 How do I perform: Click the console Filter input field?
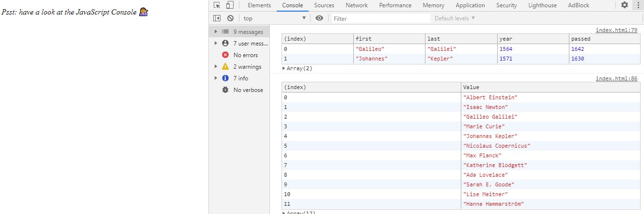click(380, 18)
